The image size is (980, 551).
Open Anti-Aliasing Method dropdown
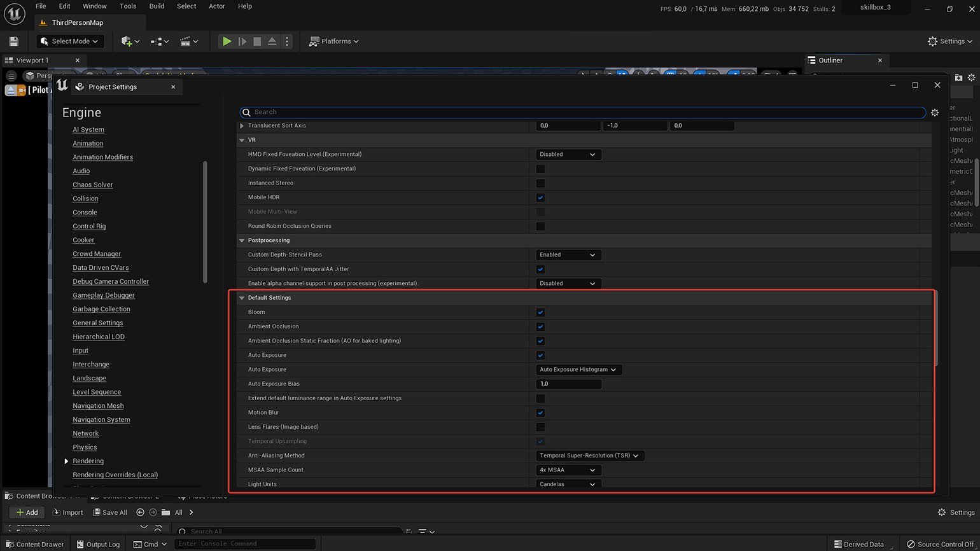[590, 456]
